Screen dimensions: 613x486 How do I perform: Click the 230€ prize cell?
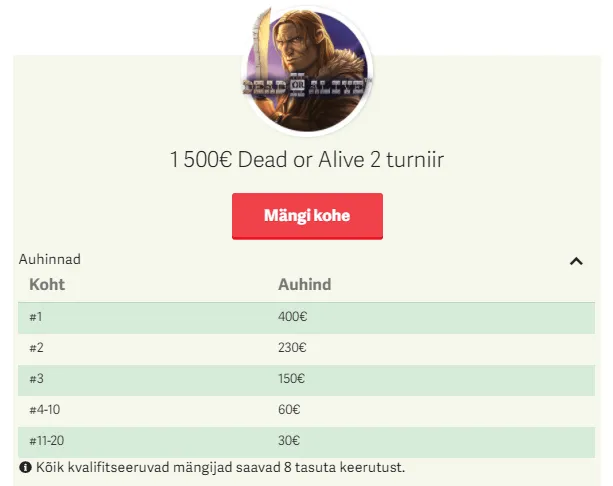(x=292, y=348)
